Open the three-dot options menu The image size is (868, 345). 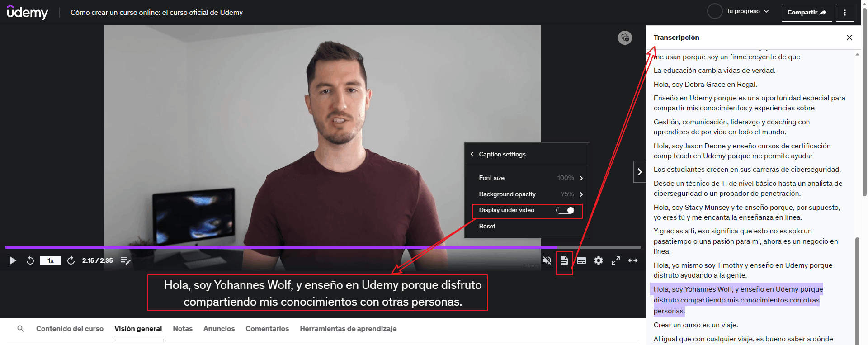coord(845,13)
